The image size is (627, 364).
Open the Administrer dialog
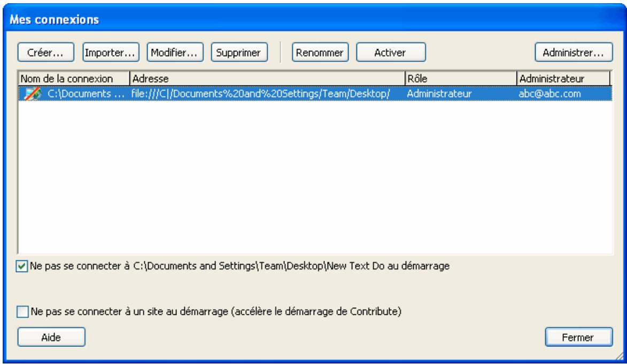coord(574,51)
